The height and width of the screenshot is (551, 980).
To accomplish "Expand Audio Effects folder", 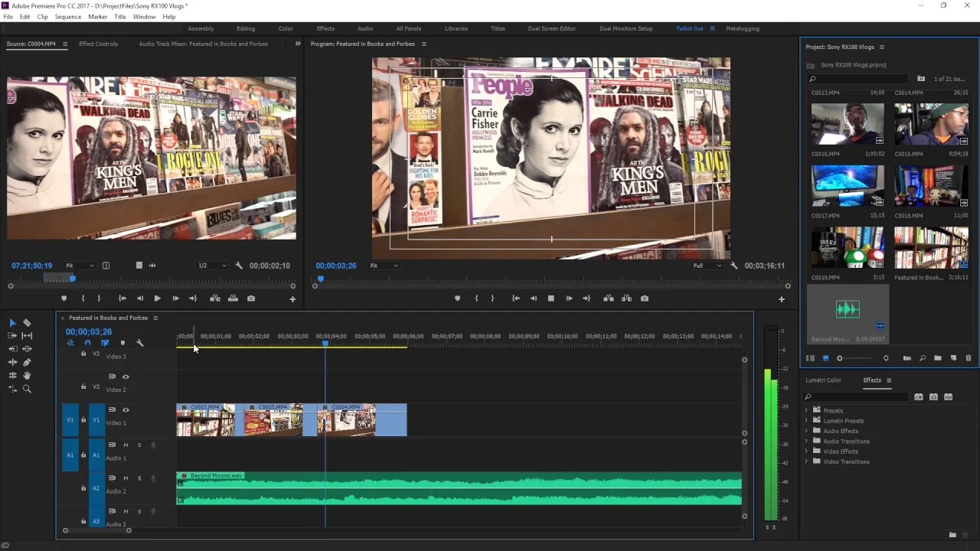I will coord(806,431).
